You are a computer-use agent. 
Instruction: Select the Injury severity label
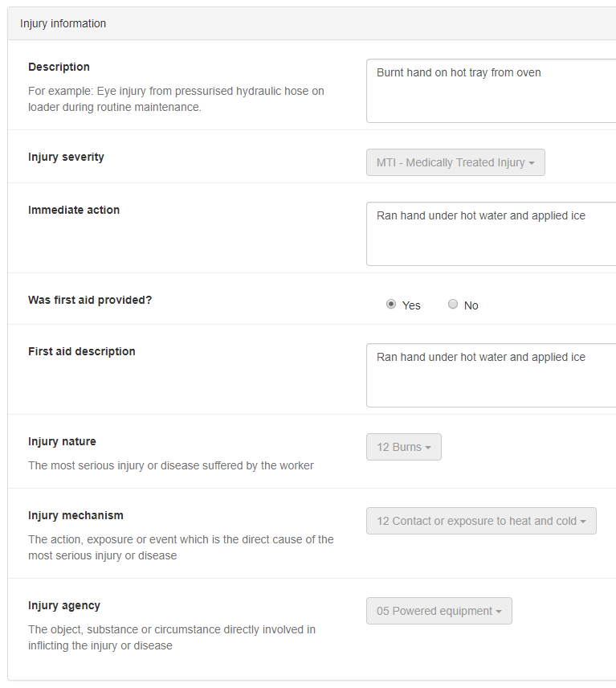pyautogui.click(x=66, y=157)
